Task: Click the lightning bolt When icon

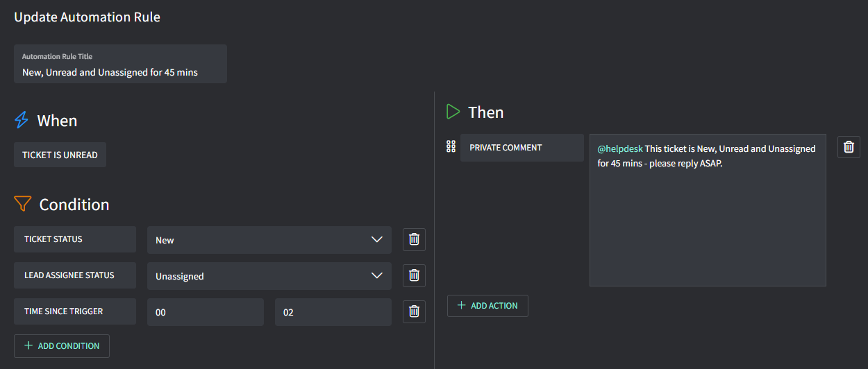Action: click(x=22, y=121)
